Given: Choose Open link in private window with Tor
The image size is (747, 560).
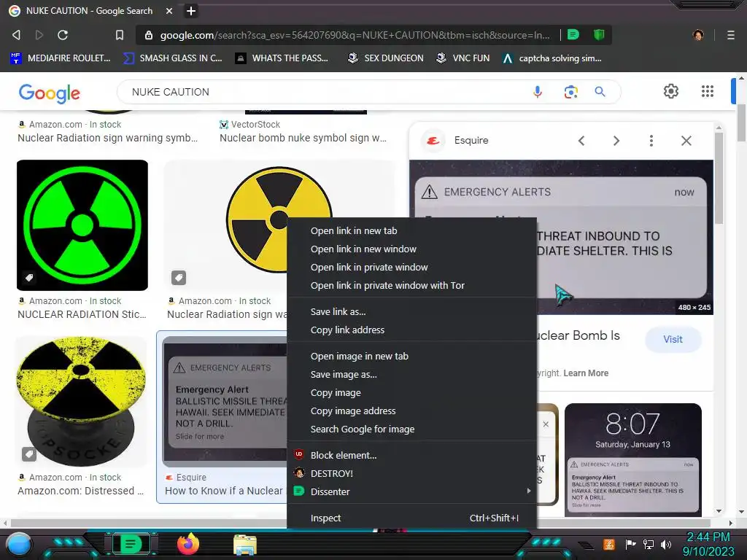Looking at the screenshot, I should [413, 285].
